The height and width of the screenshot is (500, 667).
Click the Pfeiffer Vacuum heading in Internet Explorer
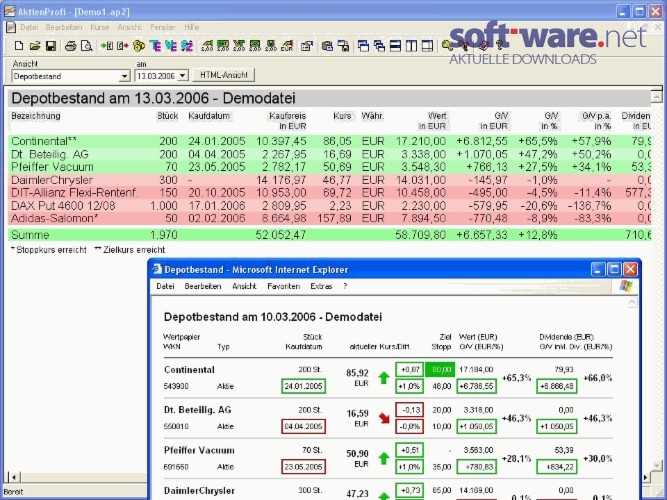coord(199,450)
